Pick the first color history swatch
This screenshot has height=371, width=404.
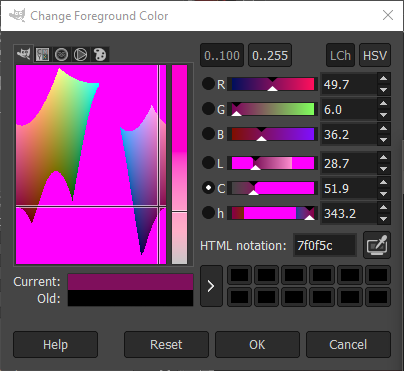239,275
